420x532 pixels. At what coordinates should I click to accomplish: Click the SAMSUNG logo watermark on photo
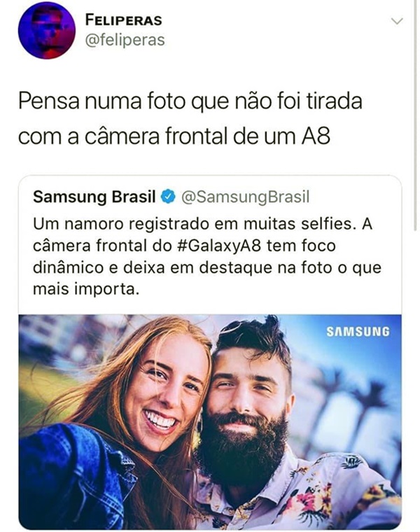358,332
